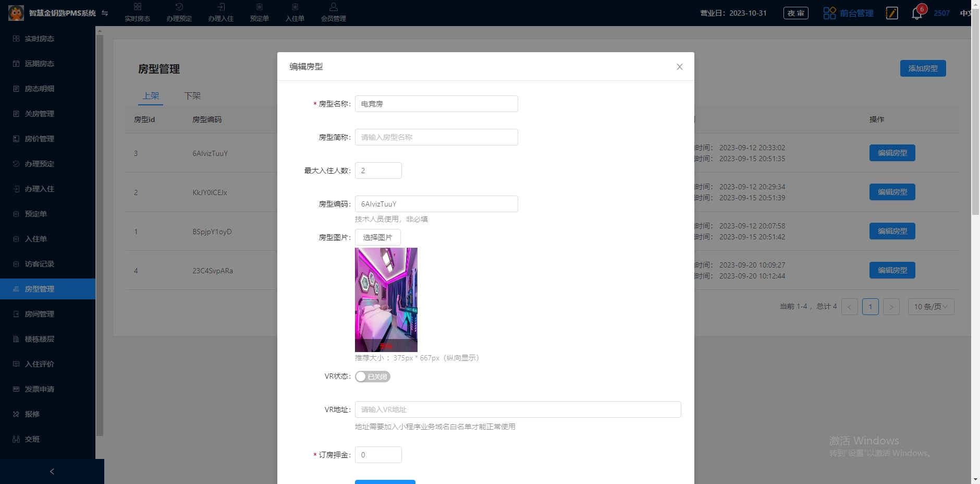Click the 实时房态 icon in top navigation

coord(137,7)
